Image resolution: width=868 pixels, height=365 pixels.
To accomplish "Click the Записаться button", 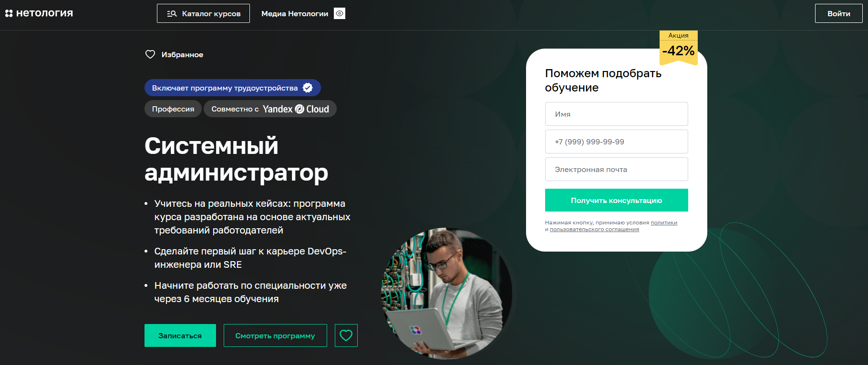I will point(180,335).
